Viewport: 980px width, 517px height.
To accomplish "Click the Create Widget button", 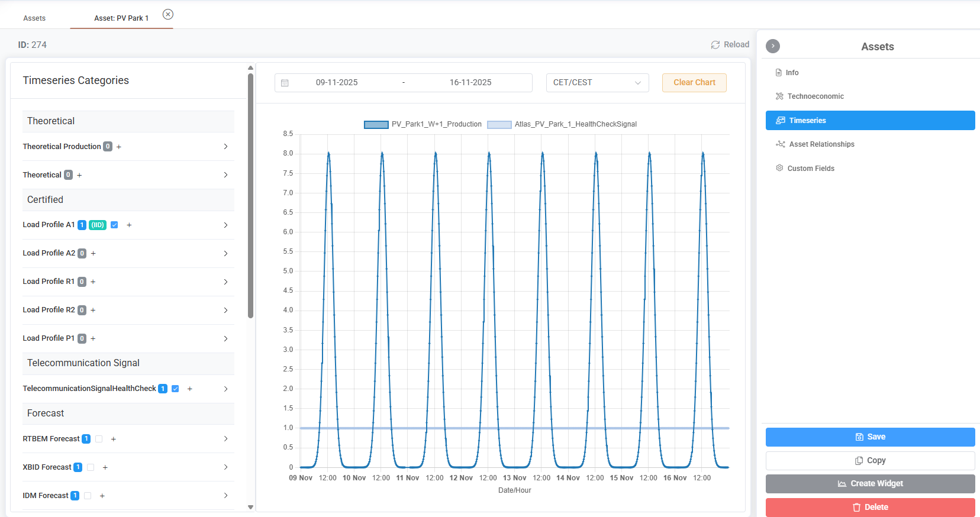I will 870,484.
